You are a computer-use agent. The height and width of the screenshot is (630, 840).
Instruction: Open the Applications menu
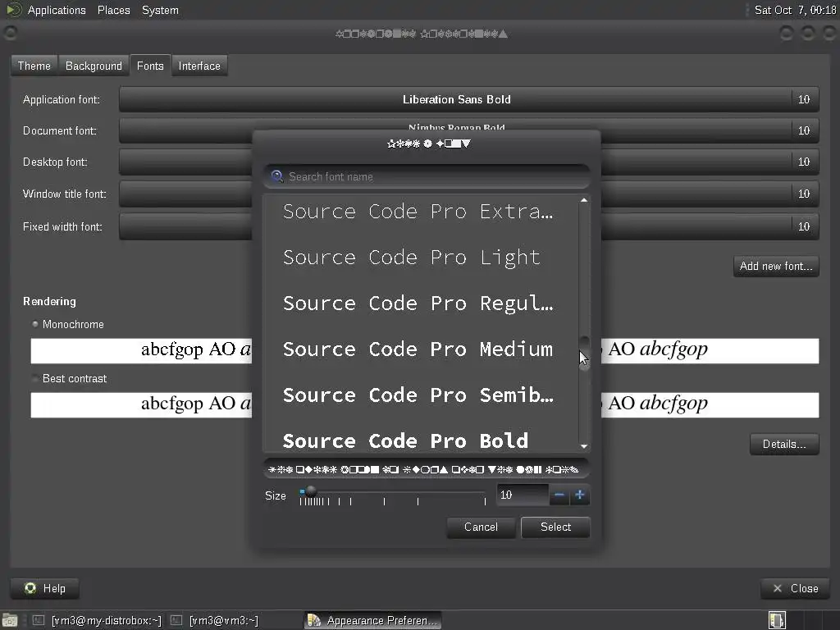pyautogui.click(x=57, y=10)
